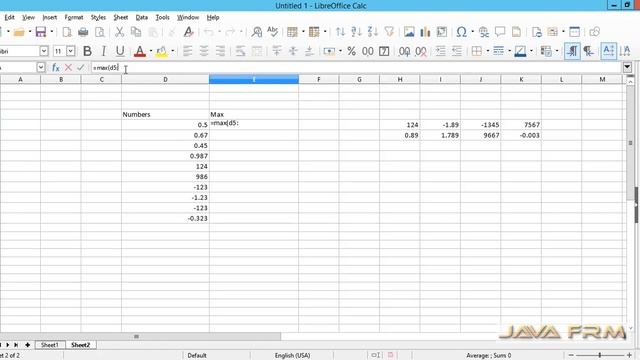This screenshot has width=640, height=360.
Task: Open the font color dropdown arrow
Action: pos(151,51)
